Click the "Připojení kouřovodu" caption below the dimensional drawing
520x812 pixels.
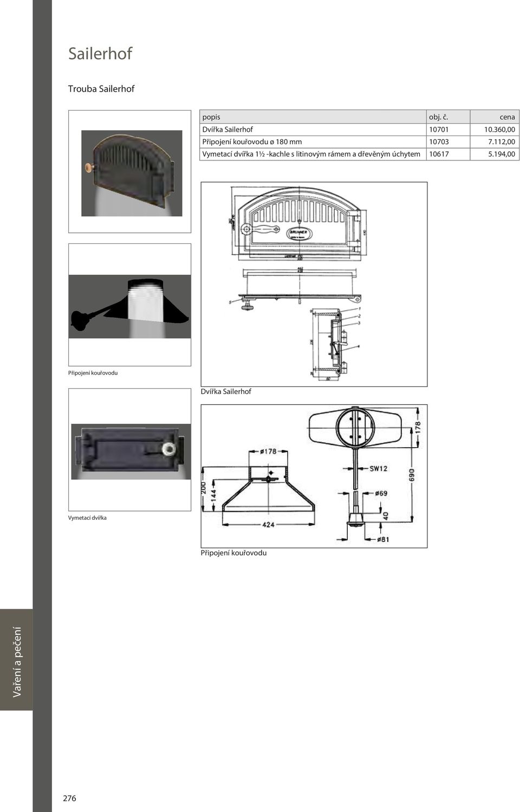(233, 553)
